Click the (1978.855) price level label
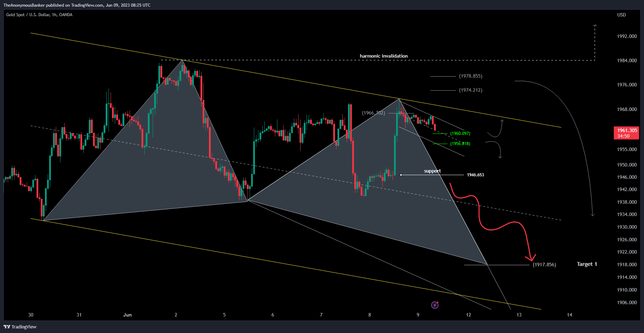 point(471,76)
